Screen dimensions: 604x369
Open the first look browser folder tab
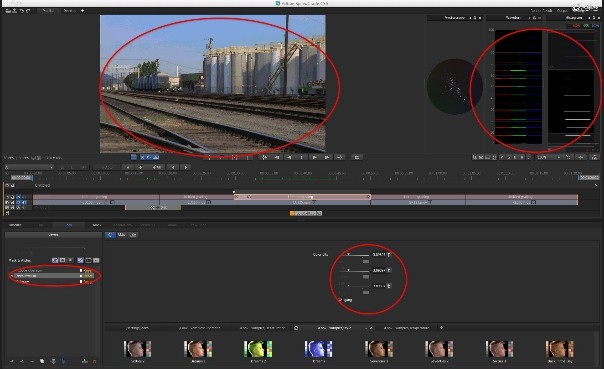pyautogui.click(x=137, y=328)
